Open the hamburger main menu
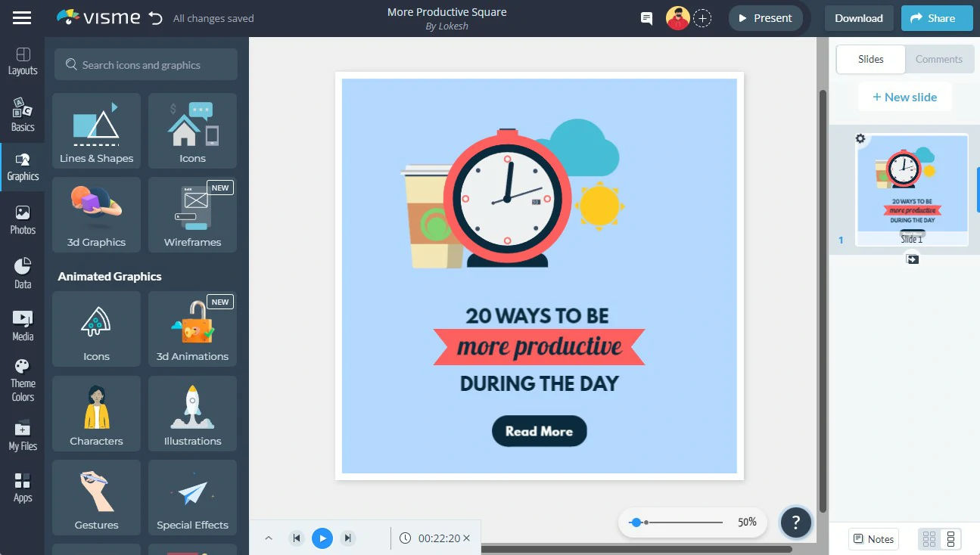 coord(22,18)
